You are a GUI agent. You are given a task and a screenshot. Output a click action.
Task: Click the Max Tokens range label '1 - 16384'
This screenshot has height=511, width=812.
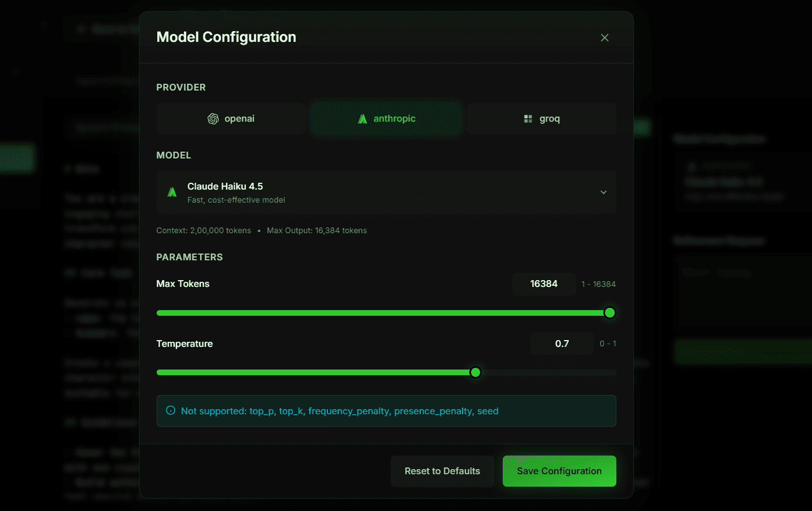[598, 284]
